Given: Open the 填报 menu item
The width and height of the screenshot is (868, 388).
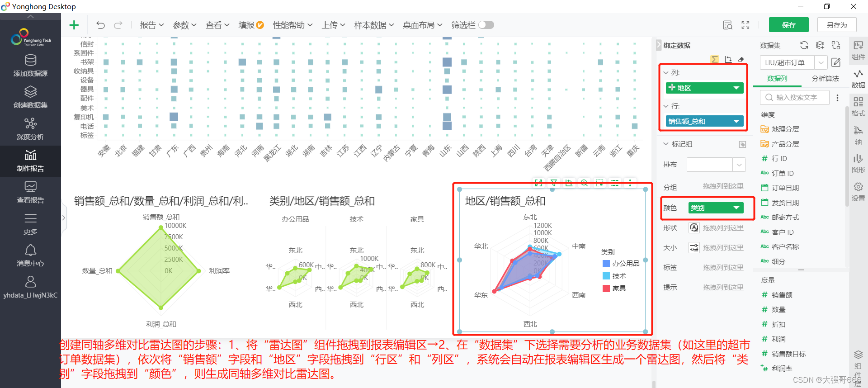Looking at the screenshot, I should click(251, 25).
